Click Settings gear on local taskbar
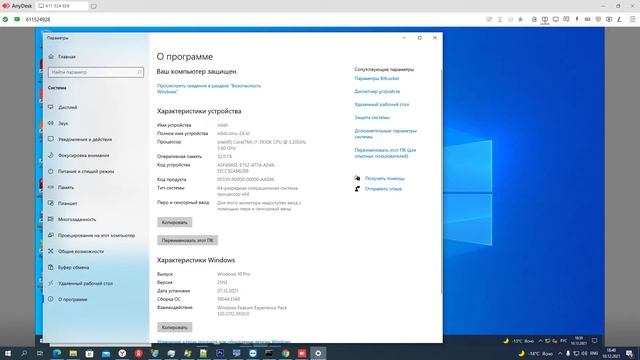640x360 pixels. point(318,353)
